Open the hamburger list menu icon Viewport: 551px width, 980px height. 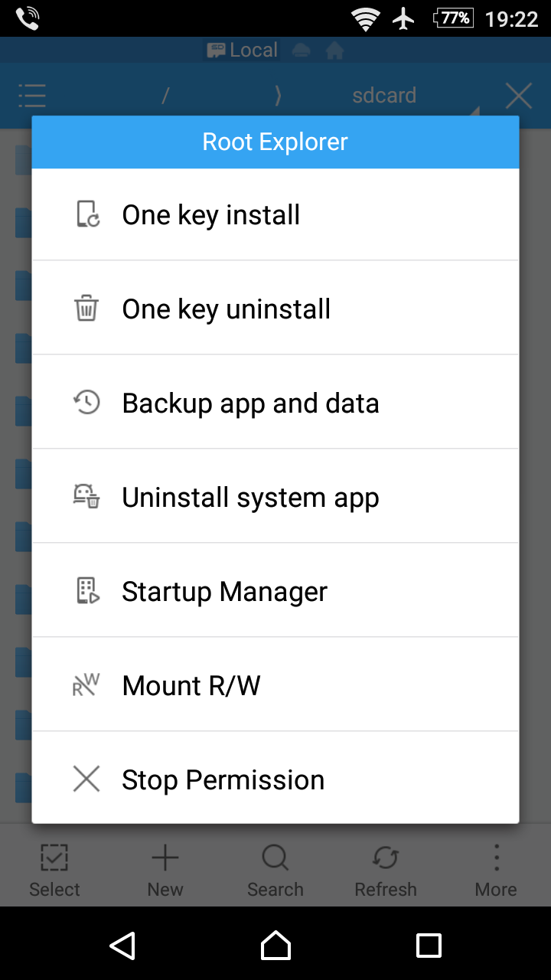[31, 96]
